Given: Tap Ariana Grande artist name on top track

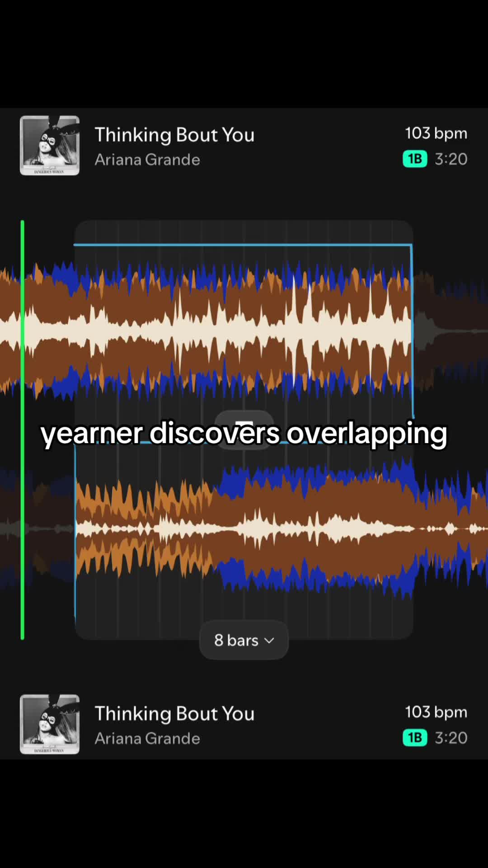Looking at the screenshot, I should click(x=147, y=160).
